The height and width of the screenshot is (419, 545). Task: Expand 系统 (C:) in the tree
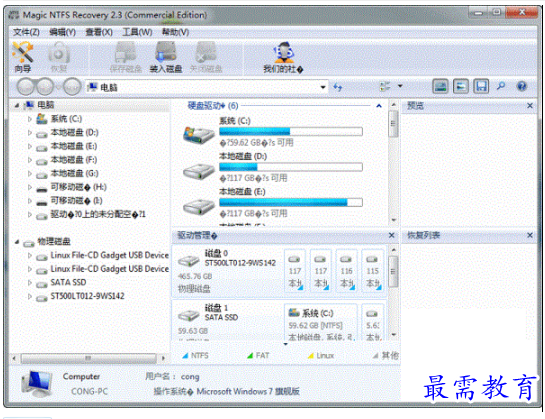click(30, 119)
